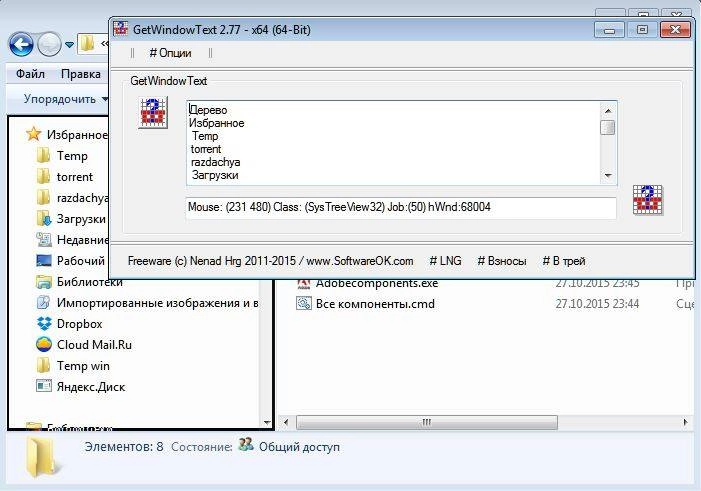Image resolution: width=701 pixels, height=491 pixels.
Task: Click the Общий доступ status text
Action: click(x=299, y=447)
